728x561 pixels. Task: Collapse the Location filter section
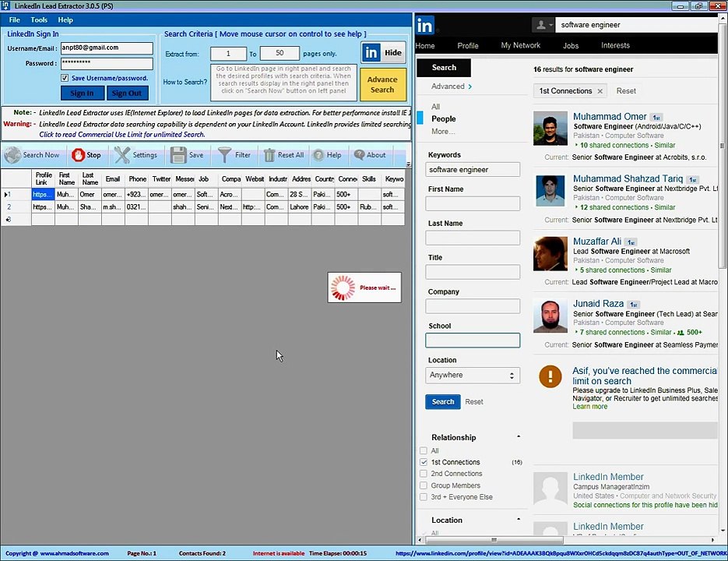click(x=519, y=520)
